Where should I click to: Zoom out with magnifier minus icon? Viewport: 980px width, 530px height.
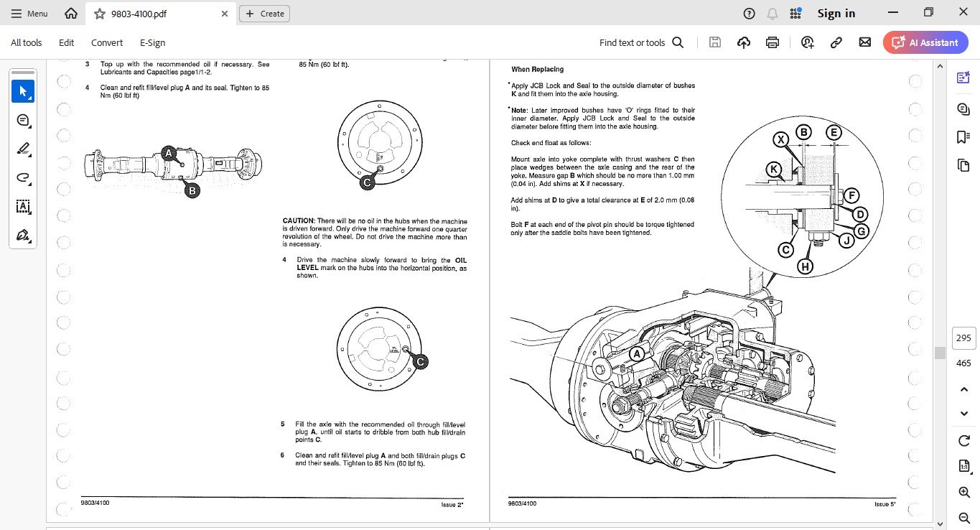coord(964,518)
